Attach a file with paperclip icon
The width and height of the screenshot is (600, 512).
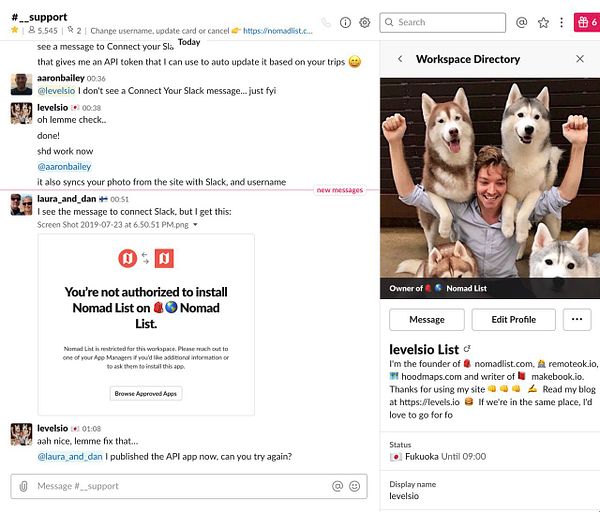click(23, 486)
